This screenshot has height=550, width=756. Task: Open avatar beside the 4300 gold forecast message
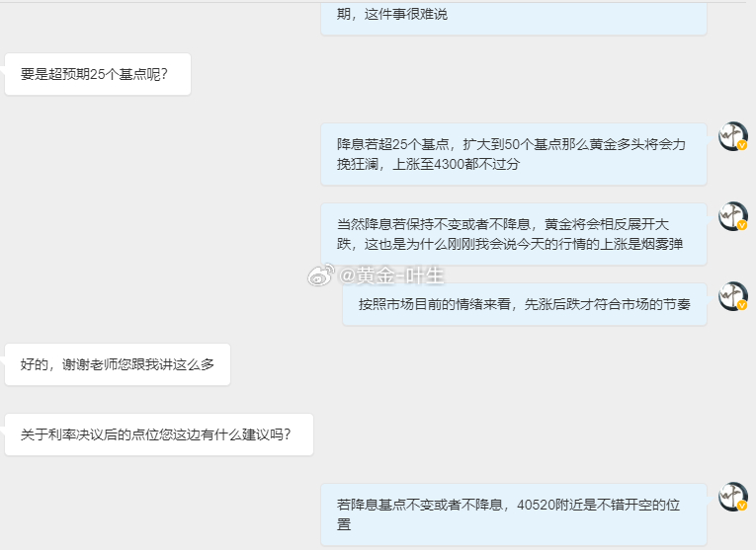(733, 137)
